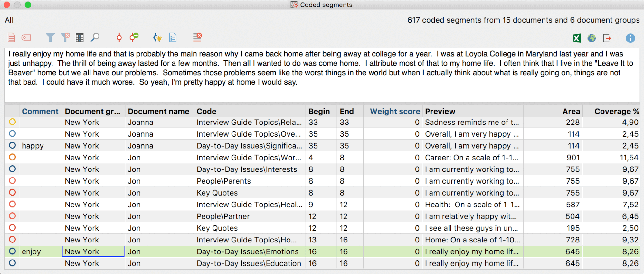644x274 pixels.
Task: Delete coded segment with red X lines icon
Action: 197,37
